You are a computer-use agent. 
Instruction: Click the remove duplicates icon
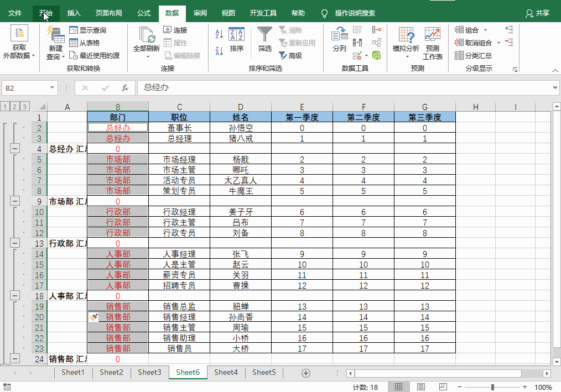click(357, 43)
